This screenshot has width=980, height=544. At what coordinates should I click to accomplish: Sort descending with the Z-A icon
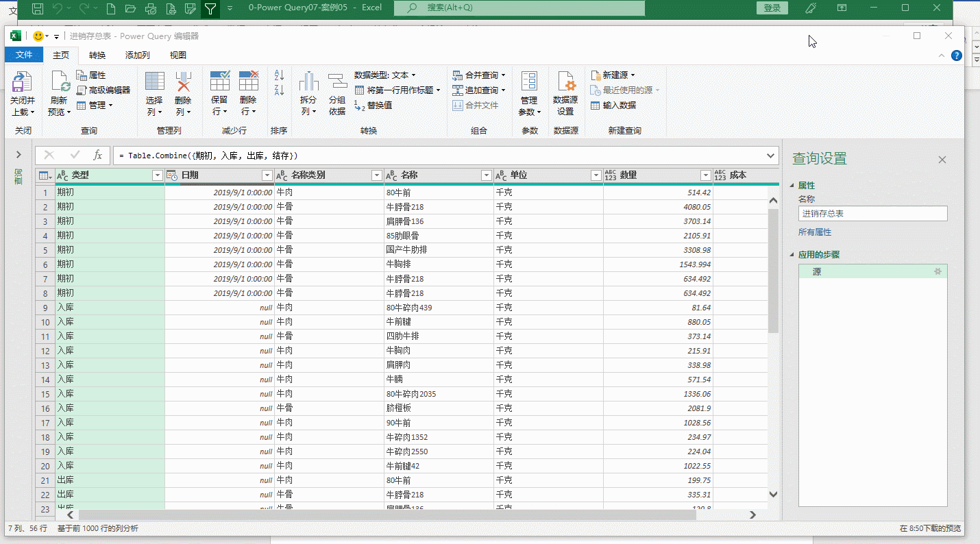click(279, 90)
